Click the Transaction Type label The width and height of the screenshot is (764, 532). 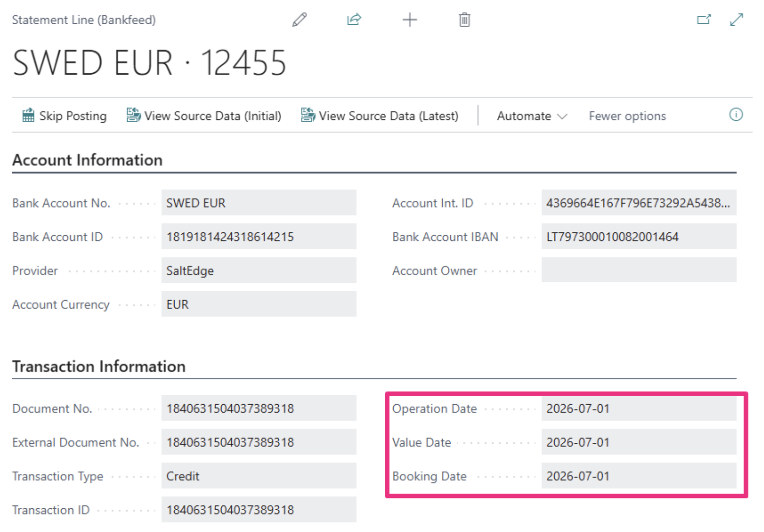pos(57,476)
